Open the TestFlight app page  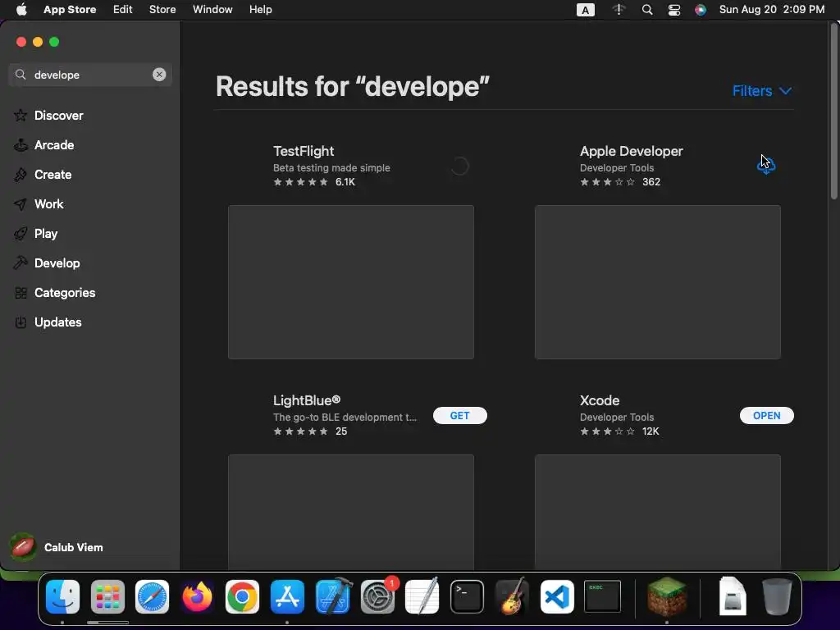click(x=304, y=151)
